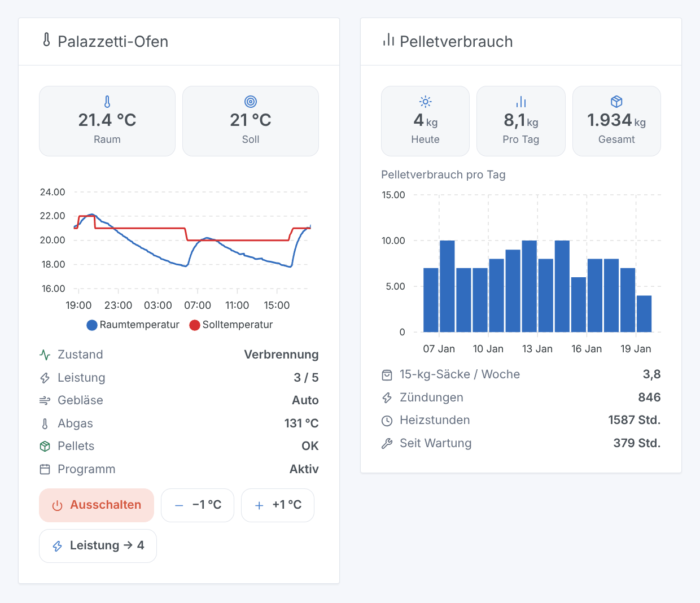Click the 21 °C Soll card
Viewport: 700px width, 603px height.
coord(251,121)
